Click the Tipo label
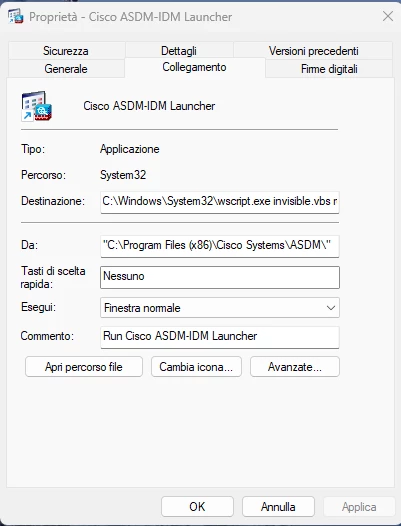The image size is (401, 526). coord(33,149)
